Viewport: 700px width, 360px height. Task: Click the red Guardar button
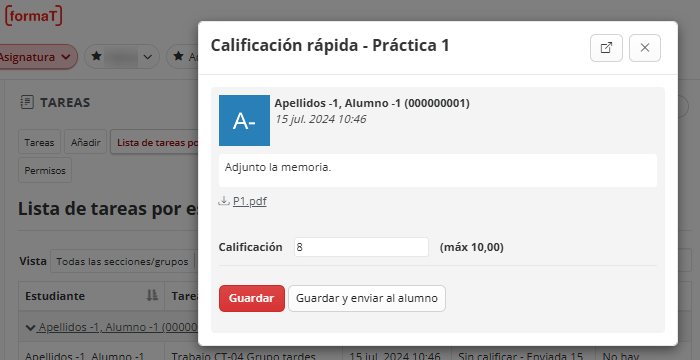[x=251, y=298]
